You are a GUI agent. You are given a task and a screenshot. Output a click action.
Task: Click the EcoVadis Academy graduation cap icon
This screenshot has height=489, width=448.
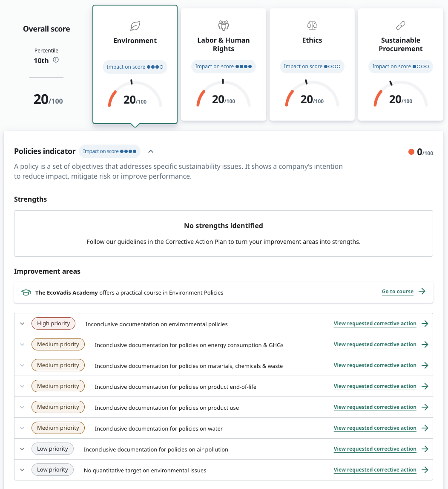point(26,292)
